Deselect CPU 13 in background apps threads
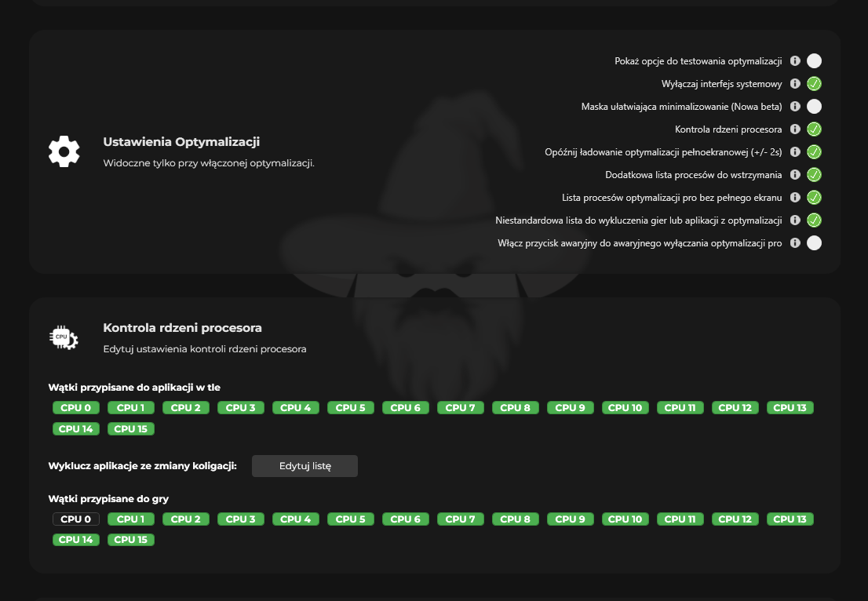 790,408
